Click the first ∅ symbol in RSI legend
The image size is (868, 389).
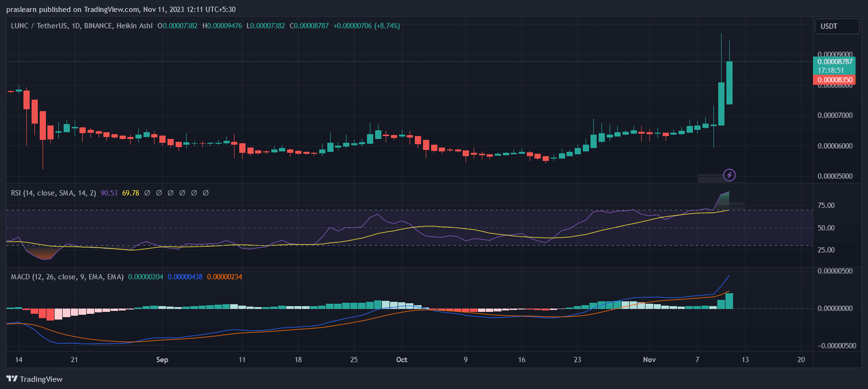point(147,193)
